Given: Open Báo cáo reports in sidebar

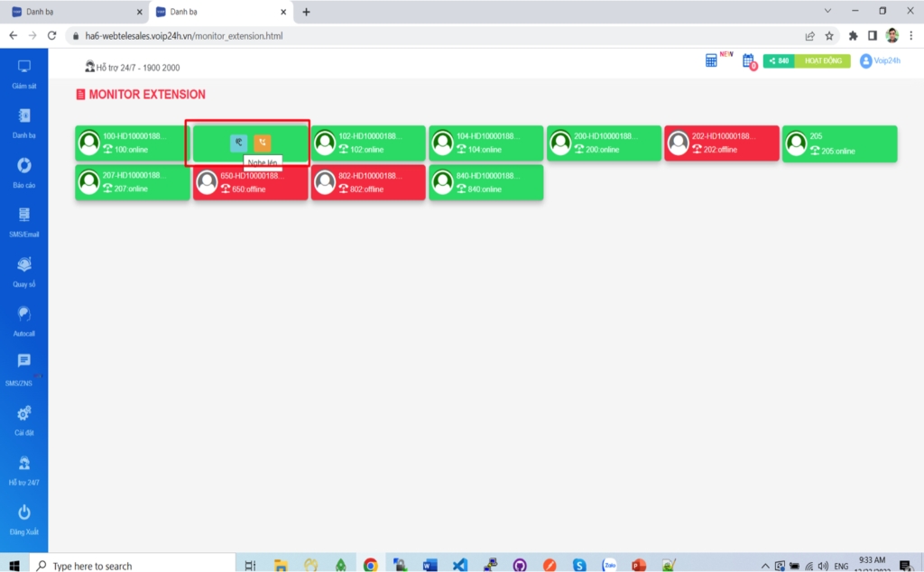Looking at the screenshot, I should (24, 172).
